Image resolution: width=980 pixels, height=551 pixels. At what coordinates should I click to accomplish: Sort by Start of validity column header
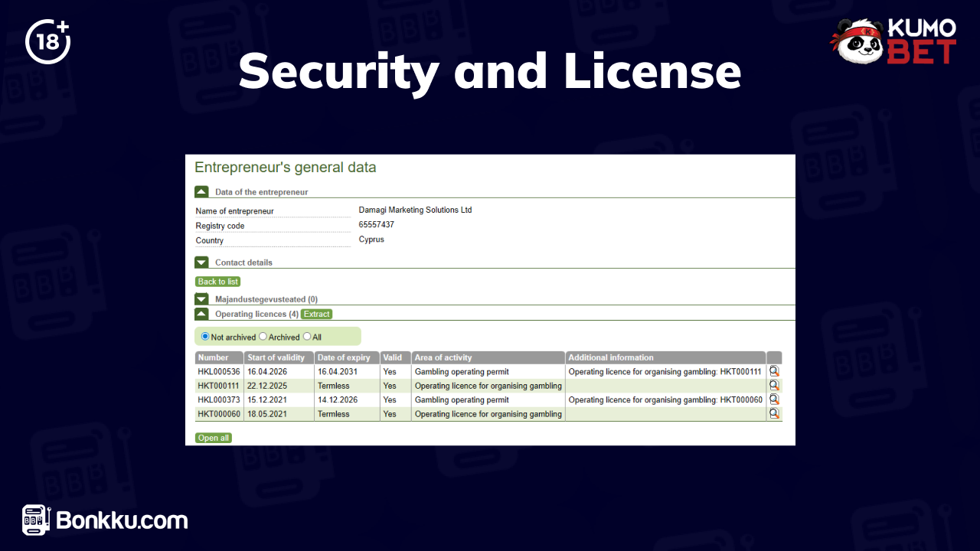(279, 357)
